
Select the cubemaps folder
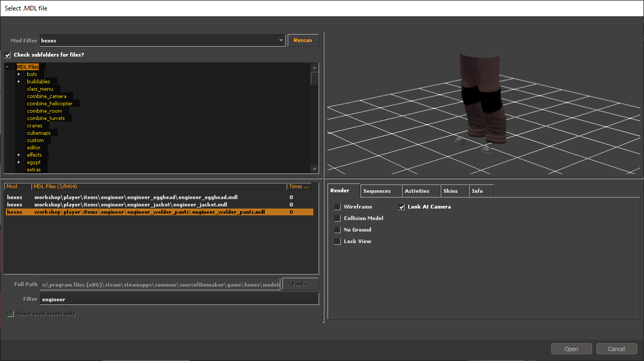pos(39,133)
